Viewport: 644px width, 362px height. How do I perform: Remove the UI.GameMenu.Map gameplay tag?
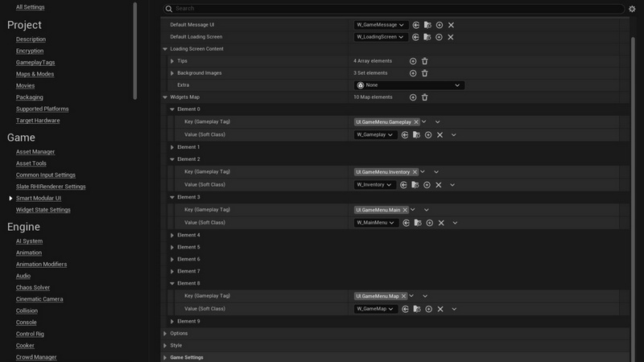point(403,296)
